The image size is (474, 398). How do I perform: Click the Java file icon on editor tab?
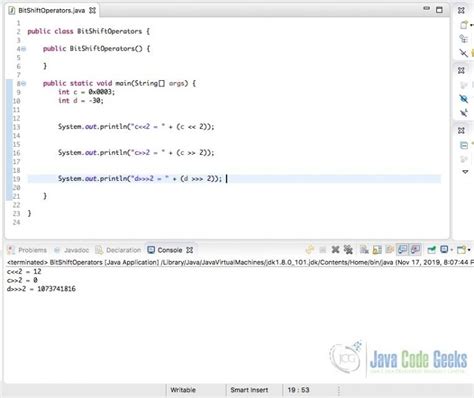pos(12,10)
